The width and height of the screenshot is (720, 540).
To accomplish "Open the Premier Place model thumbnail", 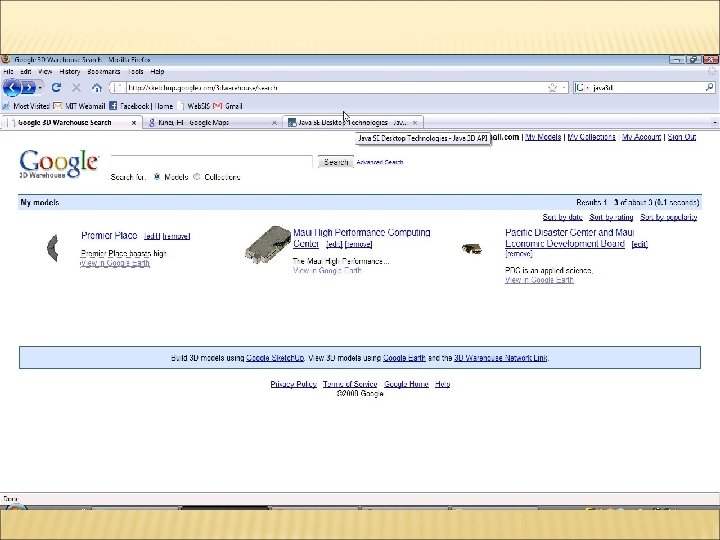I will (x=52, y=248).
